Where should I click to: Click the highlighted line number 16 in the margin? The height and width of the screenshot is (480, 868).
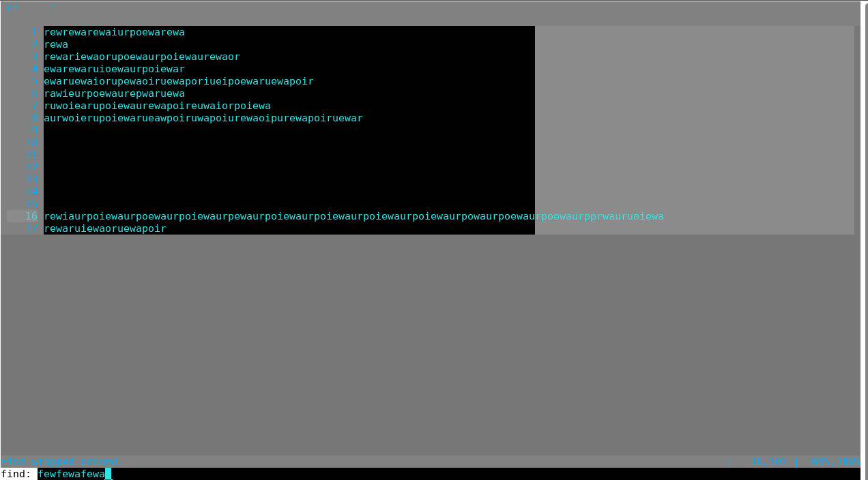pyautogui.click(x=31, y=216)
